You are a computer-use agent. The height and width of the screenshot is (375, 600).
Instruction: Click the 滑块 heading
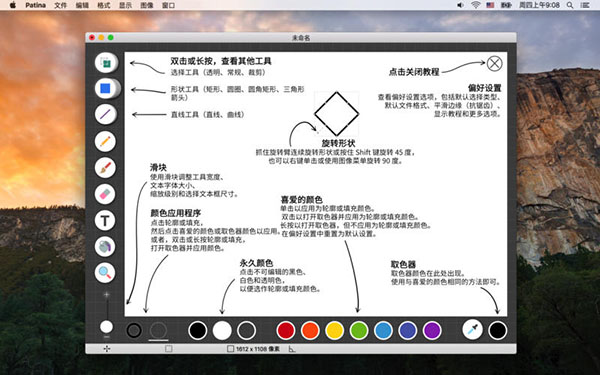coord(158,168)
